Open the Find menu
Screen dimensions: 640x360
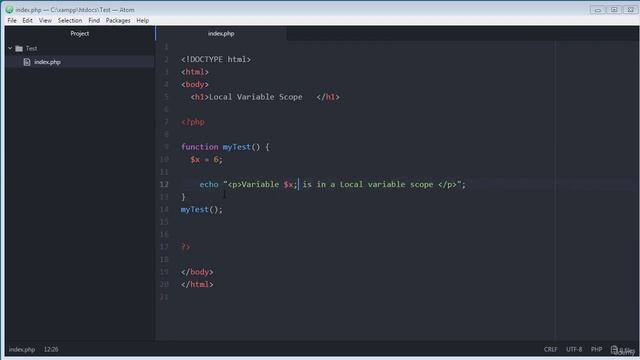pyautogui.click(x=94, y=20)
